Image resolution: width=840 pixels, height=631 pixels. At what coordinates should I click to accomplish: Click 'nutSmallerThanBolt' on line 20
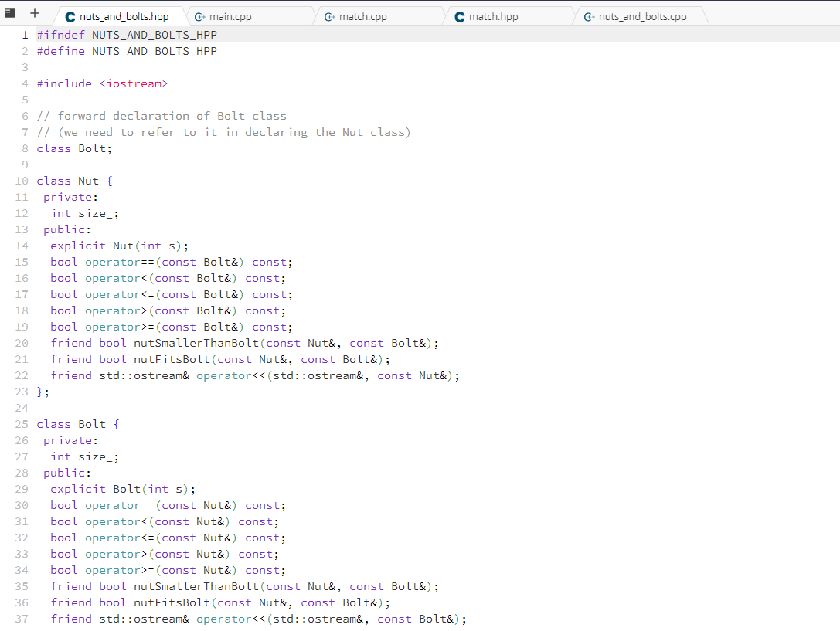click(196, 343)
